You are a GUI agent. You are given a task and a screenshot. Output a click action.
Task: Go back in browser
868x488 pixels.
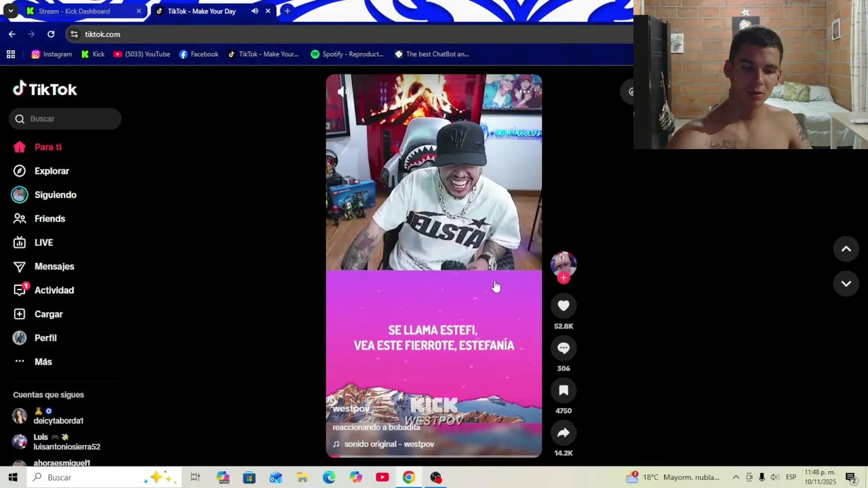pos(12,34)
